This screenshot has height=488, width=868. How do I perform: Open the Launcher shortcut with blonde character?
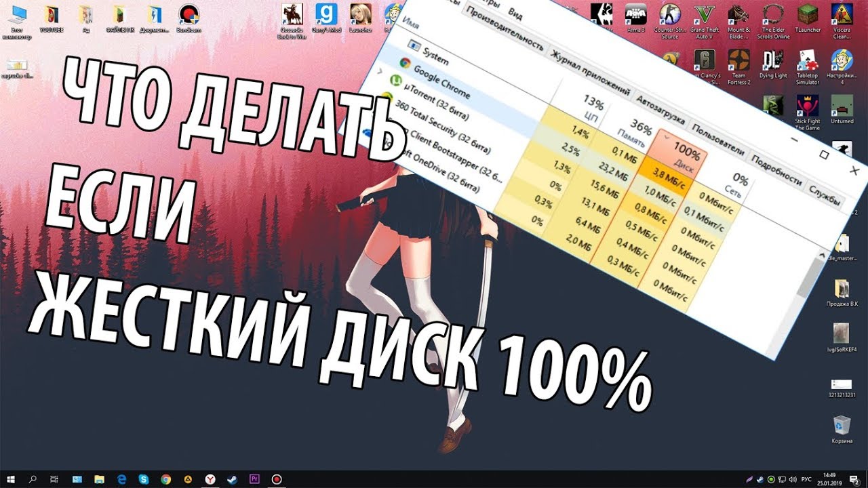pyautogui.click(x=361, y=18)
